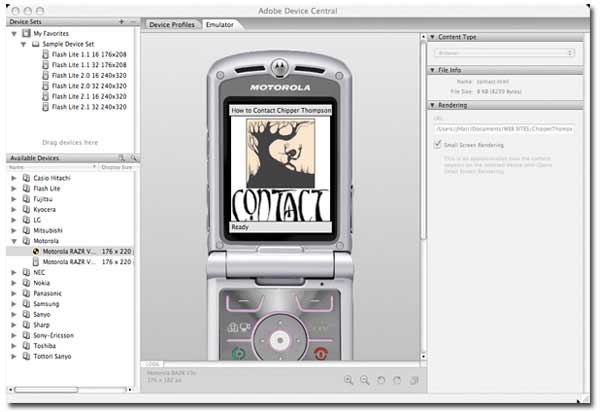
Task: Toggle Small Screen Rendering checkbox
Action: pos(437,144)
